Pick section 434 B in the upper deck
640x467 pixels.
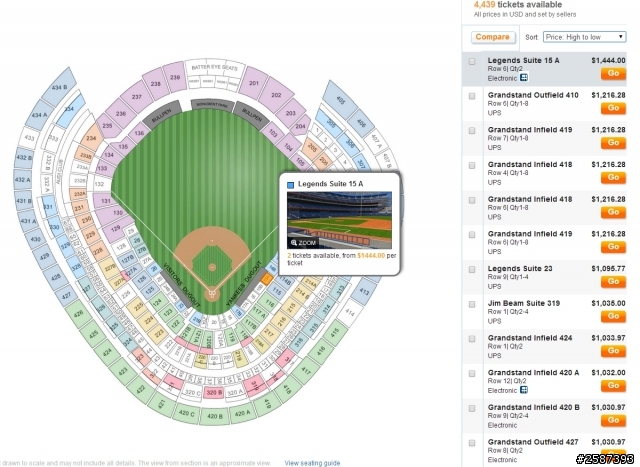(x=59, y=87)
